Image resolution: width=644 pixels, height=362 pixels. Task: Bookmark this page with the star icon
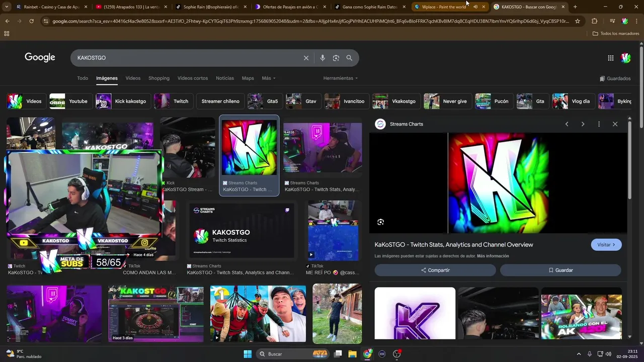pos(578,21)
